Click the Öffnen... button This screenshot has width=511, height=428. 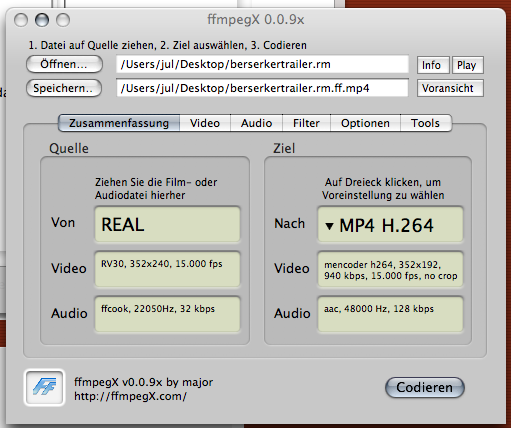point(64,64)
